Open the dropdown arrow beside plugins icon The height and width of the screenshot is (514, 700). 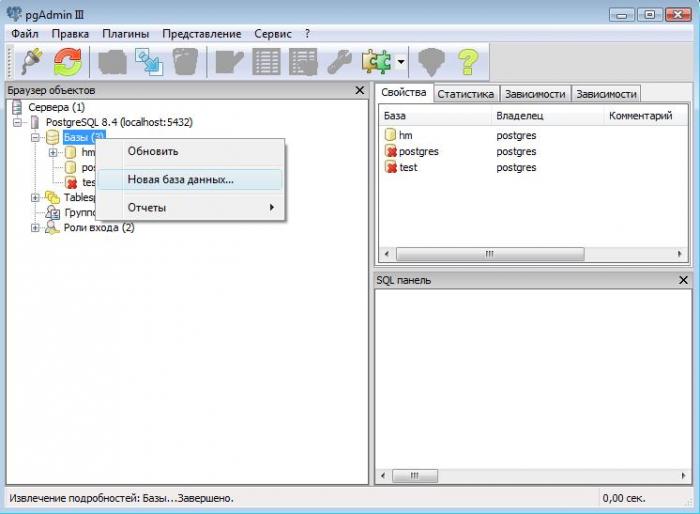pos(401,62)
